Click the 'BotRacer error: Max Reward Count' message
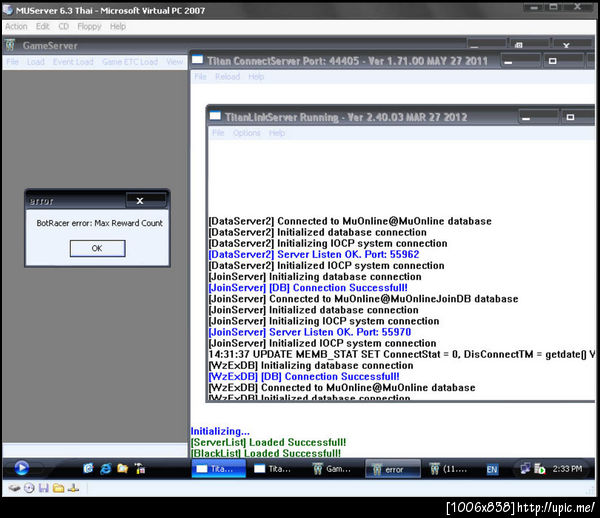This screenshot has width=600, height=518. click(99, 223)
